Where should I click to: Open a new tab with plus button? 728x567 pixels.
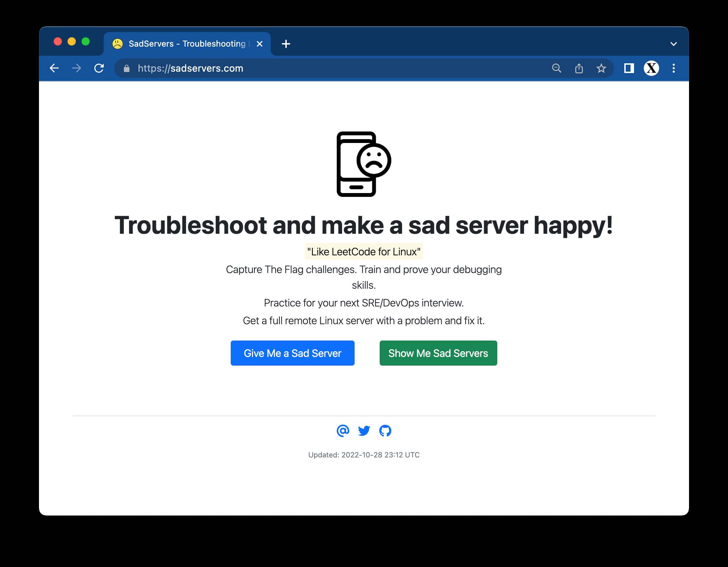pyautogui.click(x=286, y=44)
